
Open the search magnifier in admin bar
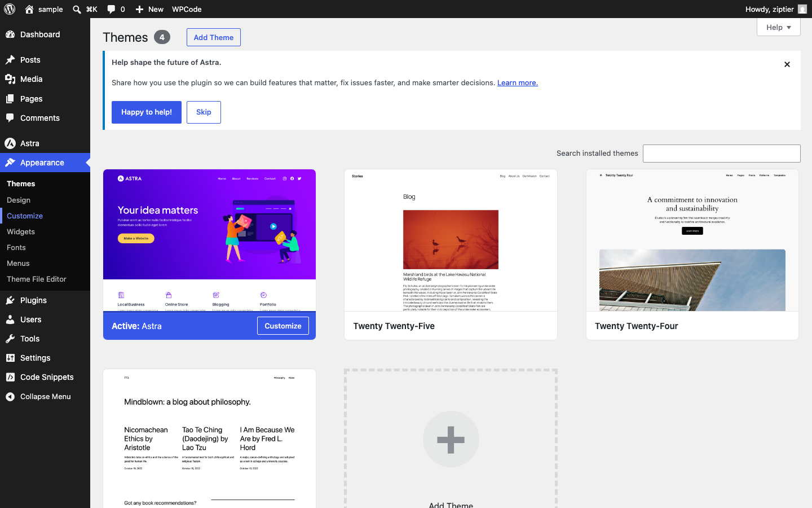click(77, 9)
